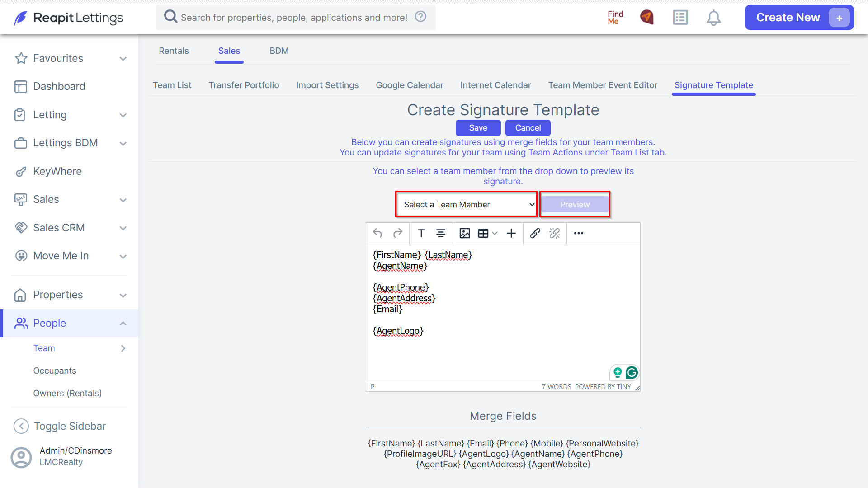Switch to the Rentals tab
868x488 pixels.
pyautogui.click(x=174, y=51)
